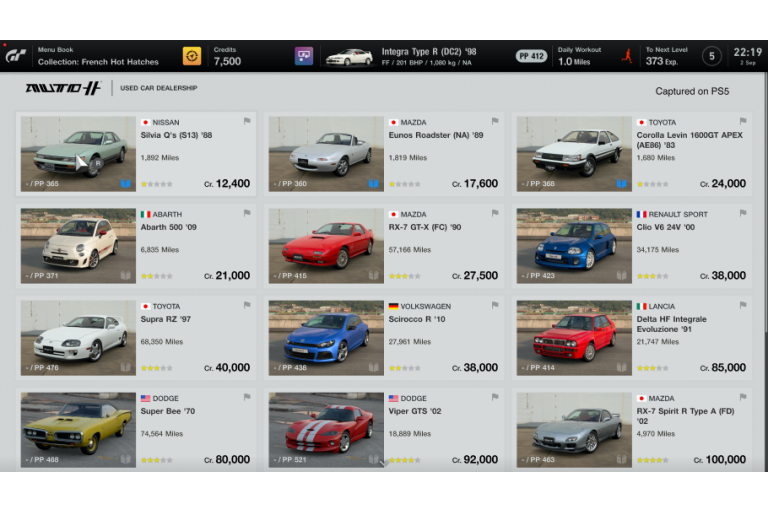Toggle the flag on RX-7 GT-X card
The width and height of the screenshot is (768, 512).
click(495, 213)
